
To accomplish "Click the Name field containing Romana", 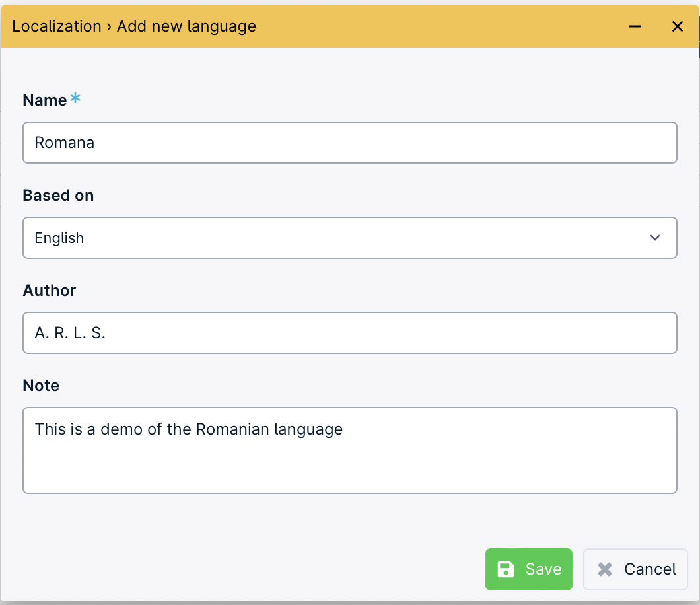I will point(349,143).
